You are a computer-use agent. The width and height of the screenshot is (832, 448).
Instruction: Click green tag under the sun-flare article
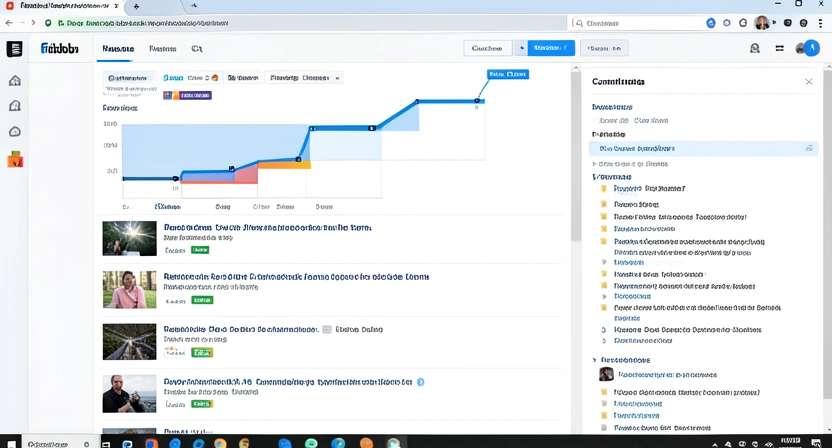pyautogui.click(x=200, y=250)
